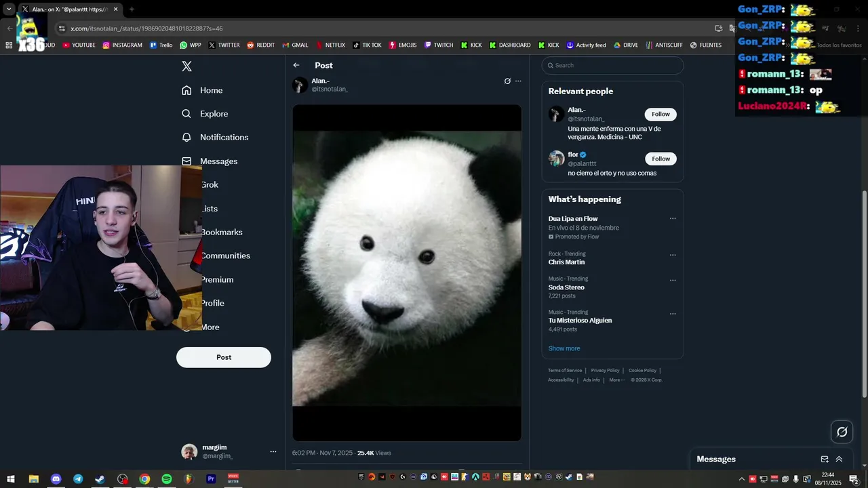Open more options for Soda Stereo trend
The image size is (868, 488).
pos(673,280)
